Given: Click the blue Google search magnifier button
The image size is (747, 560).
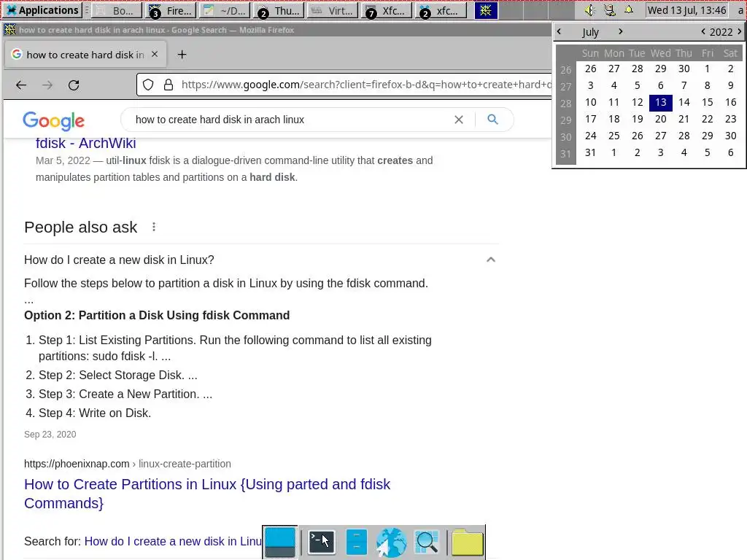Looking at the screenshot, I should (492, 120).
